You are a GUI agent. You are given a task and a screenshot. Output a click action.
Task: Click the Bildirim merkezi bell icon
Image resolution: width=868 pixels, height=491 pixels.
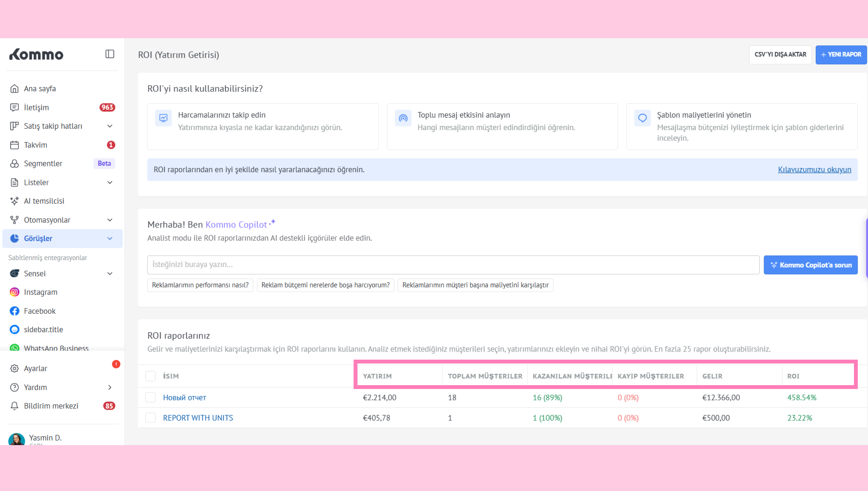tap(14, 406)
